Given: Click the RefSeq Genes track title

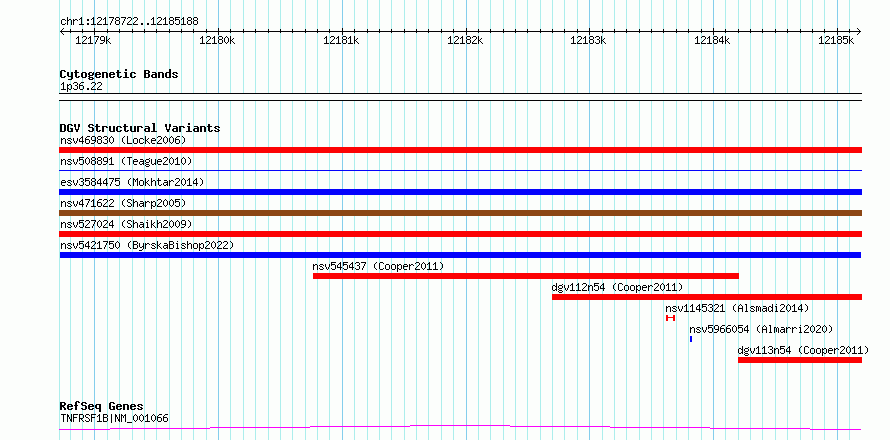Looking at the screenshot, I should 102,407.
